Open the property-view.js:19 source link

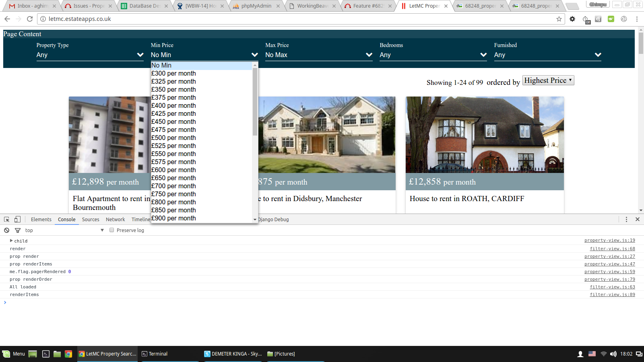click(x=610, y=241)
